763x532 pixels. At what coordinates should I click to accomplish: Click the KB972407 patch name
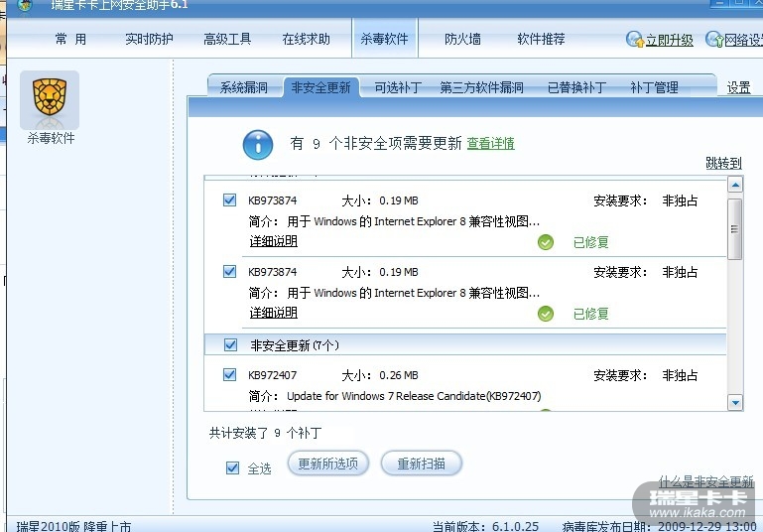[273, 375]
